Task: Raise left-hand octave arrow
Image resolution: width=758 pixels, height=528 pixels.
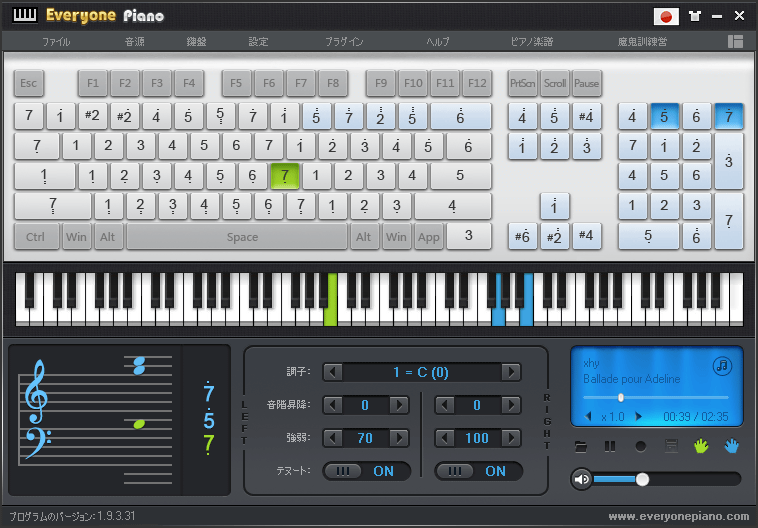Action: pyautogui.click(x=399, y=405)
